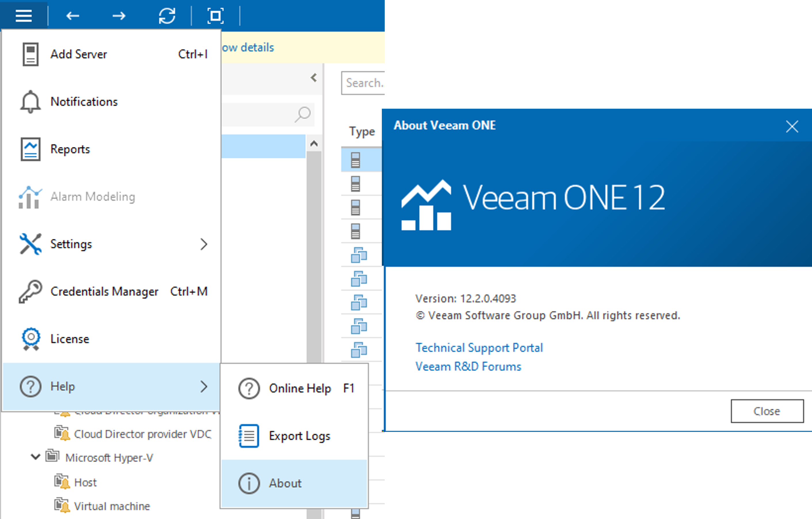
Task: Click the Veeam ONE 12 logo
Action: [x=533, y=205]
